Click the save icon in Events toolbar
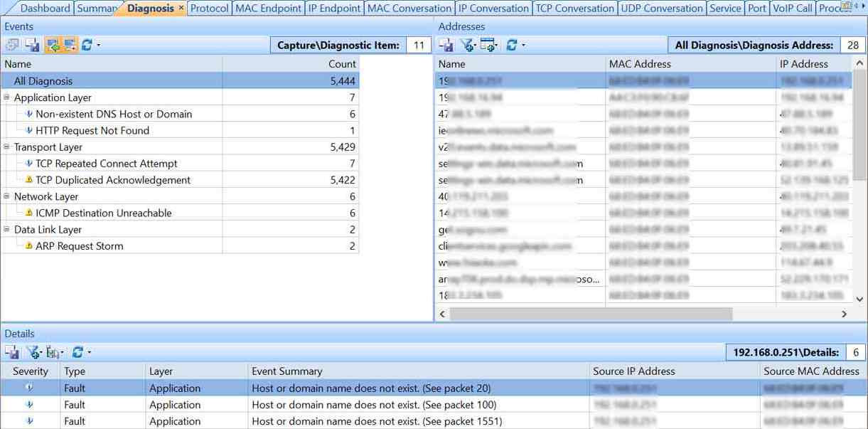This screenshot has height=429, width=868. click(x=32, y=45)
